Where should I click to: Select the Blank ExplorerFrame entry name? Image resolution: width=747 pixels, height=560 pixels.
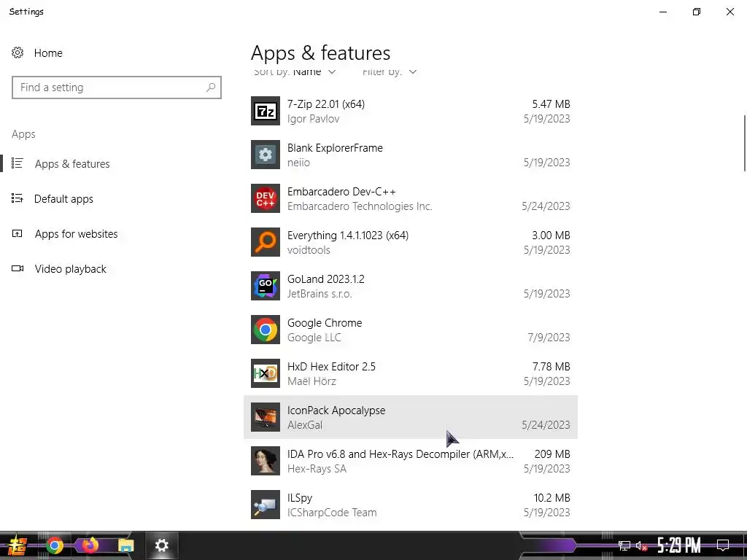(335, 147)
